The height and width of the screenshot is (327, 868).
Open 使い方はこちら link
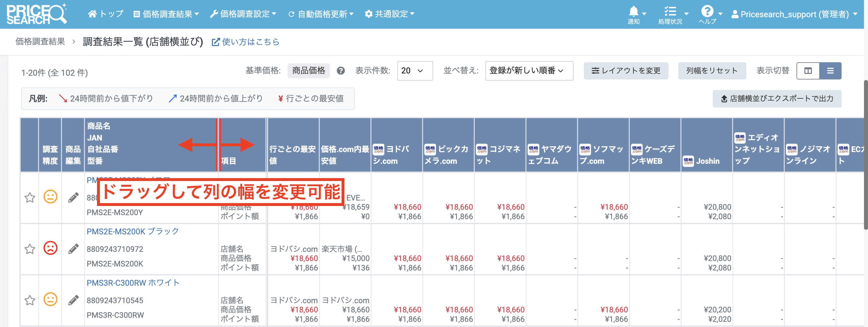click(245, 42)
